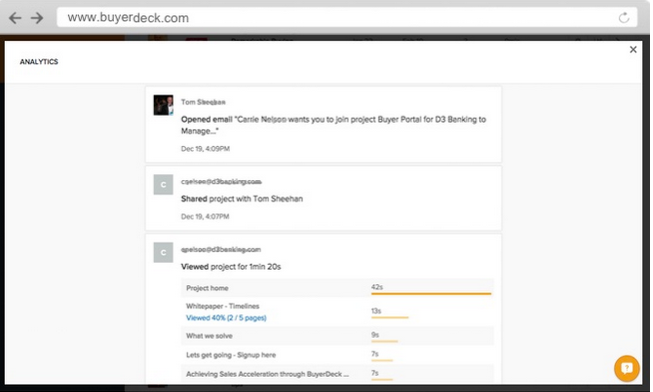
Task: Click the ANALYTICS heading
Action: tap(39, 62)
